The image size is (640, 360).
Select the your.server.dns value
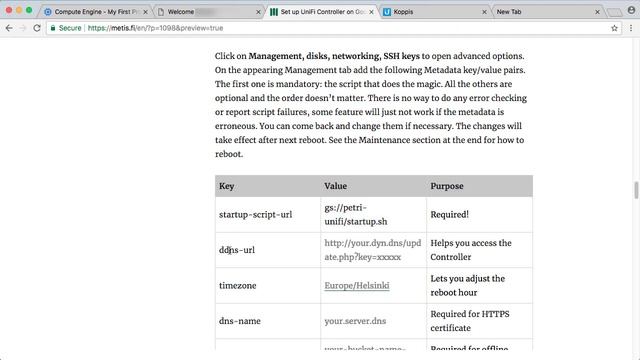point(355,321)
